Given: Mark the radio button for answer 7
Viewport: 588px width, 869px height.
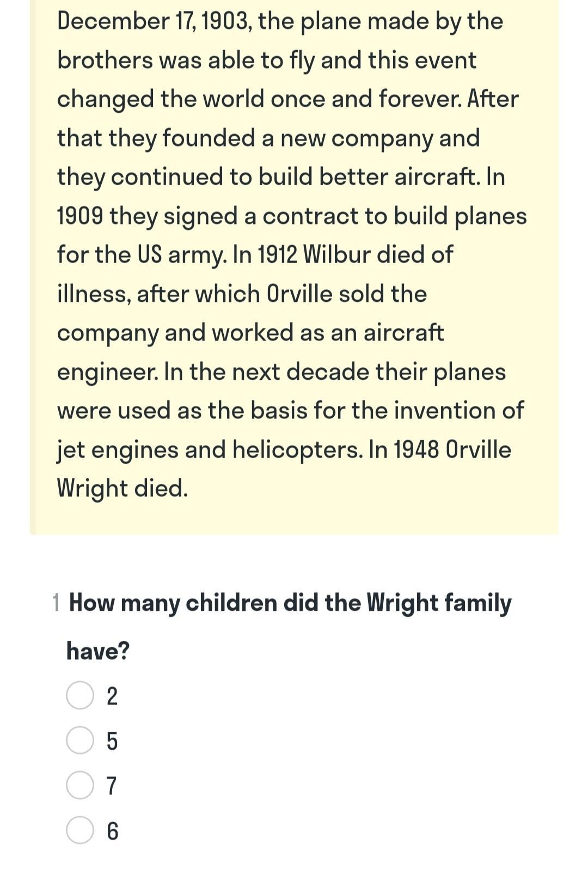Looking at the screenshot, I should tap(80, 785).
